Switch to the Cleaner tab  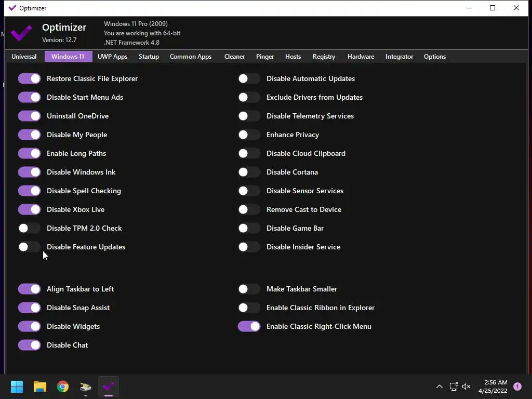(x=234, y=56)
